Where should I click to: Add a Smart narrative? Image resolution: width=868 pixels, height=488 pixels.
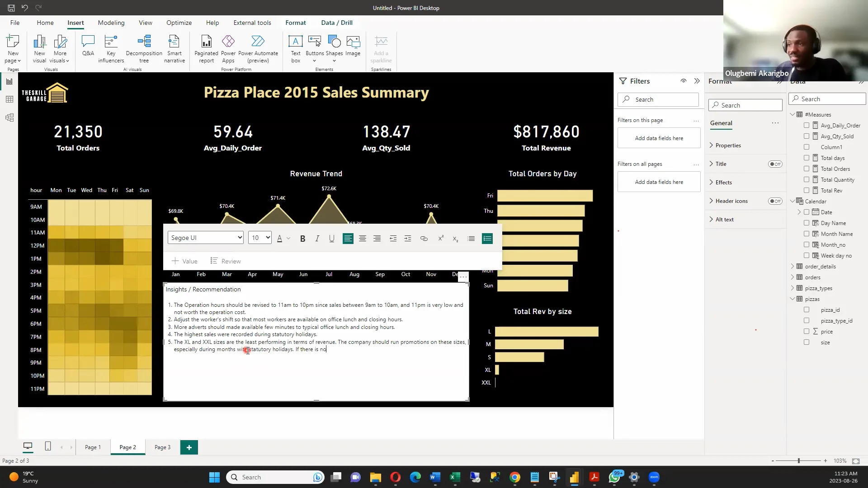tap(174, 47)
